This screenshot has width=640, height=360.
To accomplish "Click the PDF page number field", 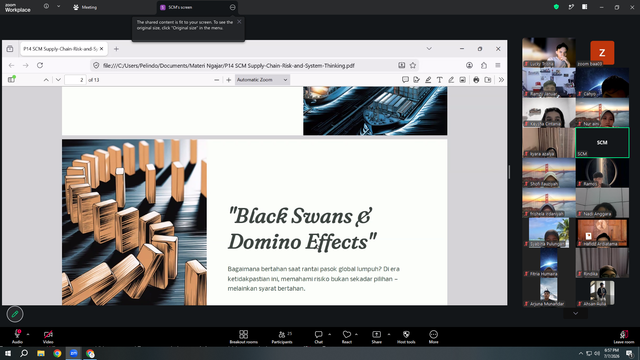I will click(x=76, y=80).
